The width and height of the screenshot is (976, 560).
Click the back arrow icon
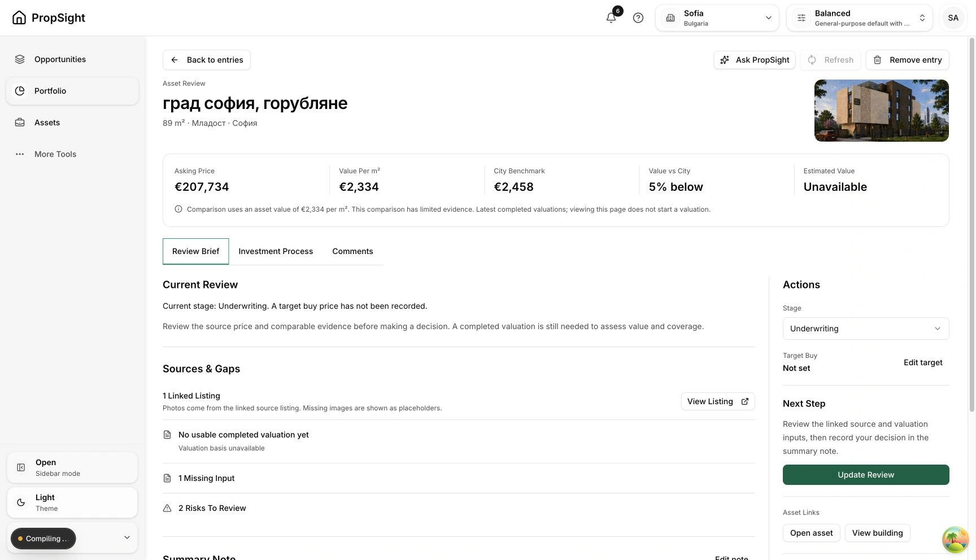(175, 60)
